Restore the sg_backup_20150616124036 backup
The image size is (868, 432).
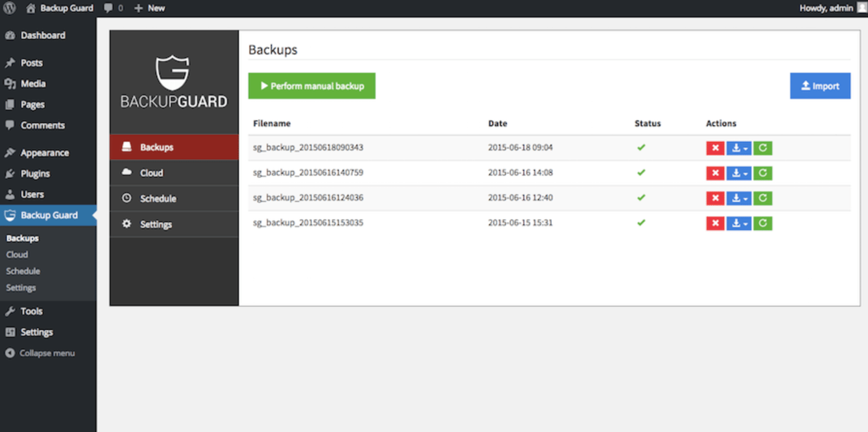[x=763, y=198]
